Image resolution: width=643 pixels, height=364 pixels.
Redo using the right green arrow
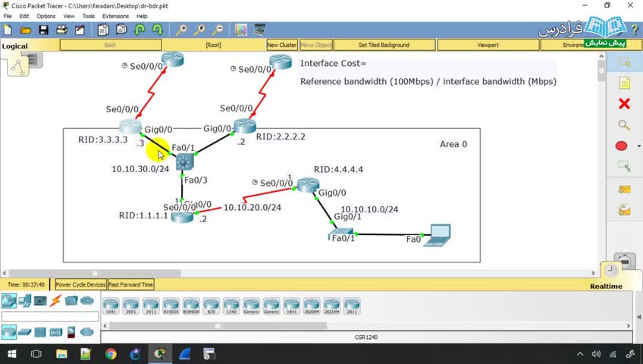[158, 30]
